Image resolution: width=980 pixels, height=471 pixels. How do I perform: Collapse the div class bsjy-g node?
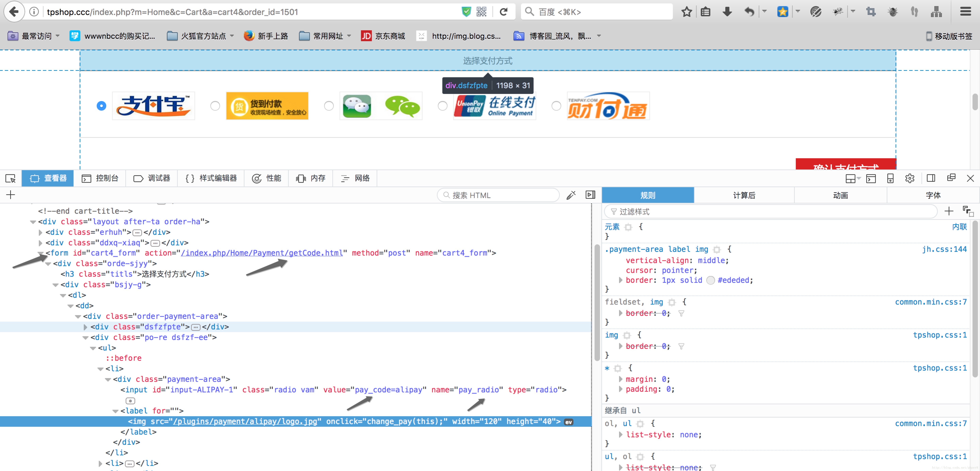pyautogui.click(x=56, y=285)
